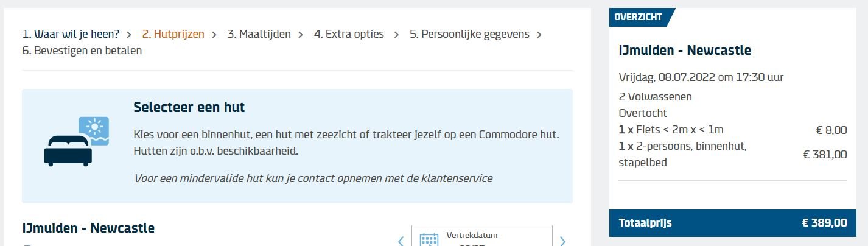Click the calendar icon beside Vertrekdatum
868x246 pixels.
pos(429,238)
